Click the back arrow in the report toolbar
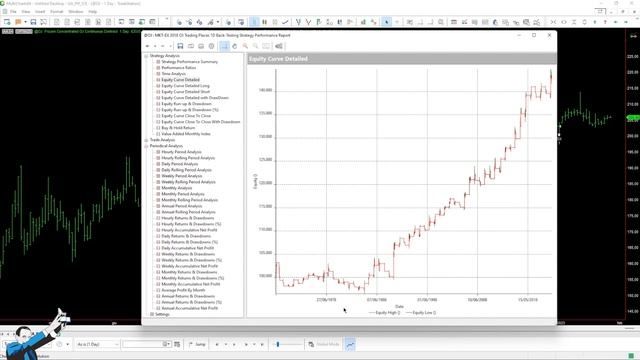The image size is (640, 360). click(x=147, y=46)
